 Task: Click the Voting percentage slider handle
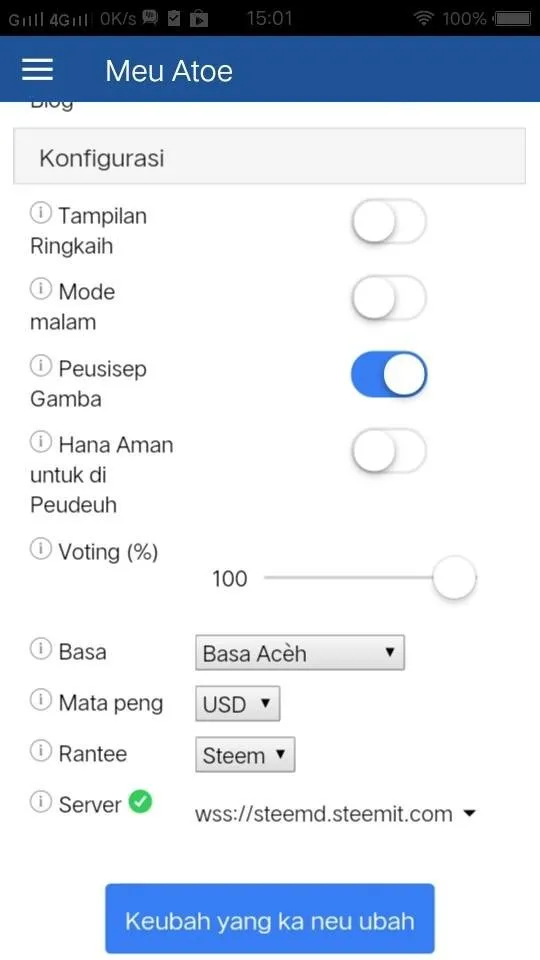pos(454,578)
